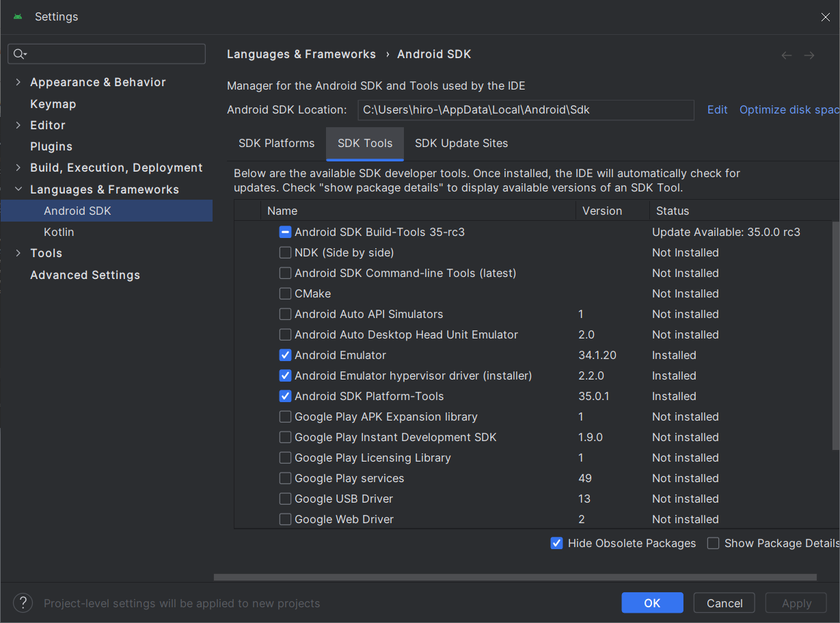Click the back navigation arrow
Screen dimensions: 840x623
tap(787, 55)
